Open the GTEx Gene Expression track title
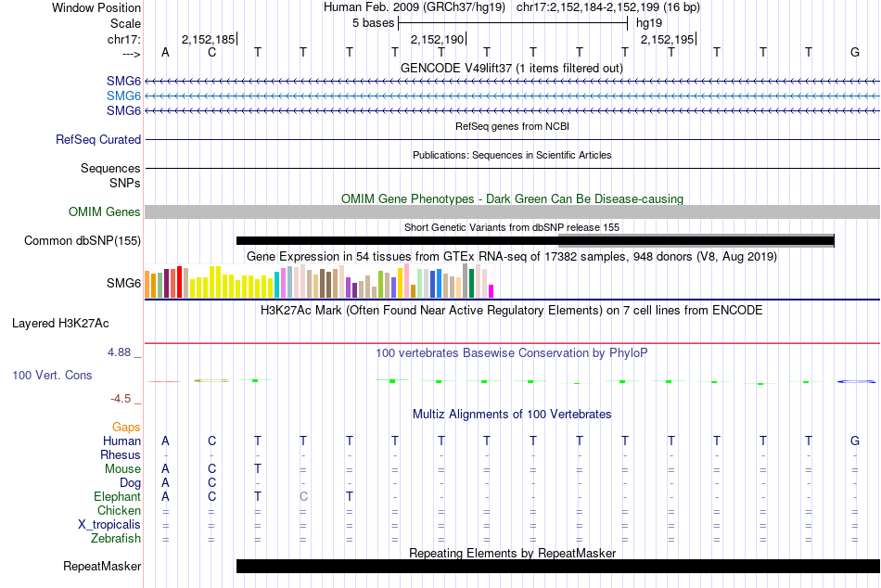This screenshot has height=588, width=881. (512, 256)
